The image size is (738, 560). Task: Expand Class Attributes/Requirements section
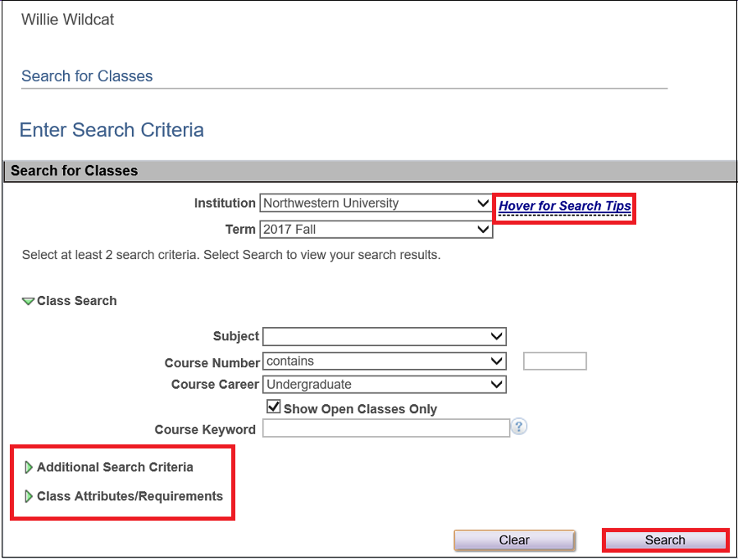click(124, 496)
